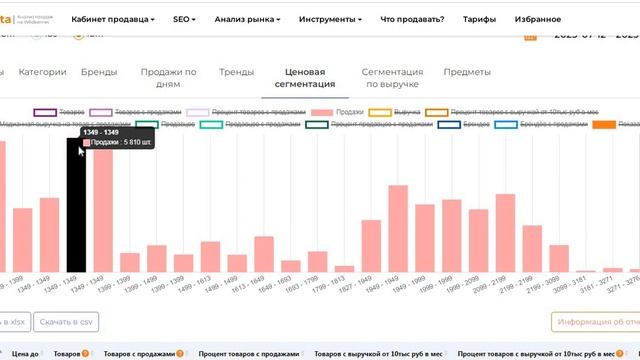Open the Что продавать? page
The image size is (640, 360).
pos(412,19)
